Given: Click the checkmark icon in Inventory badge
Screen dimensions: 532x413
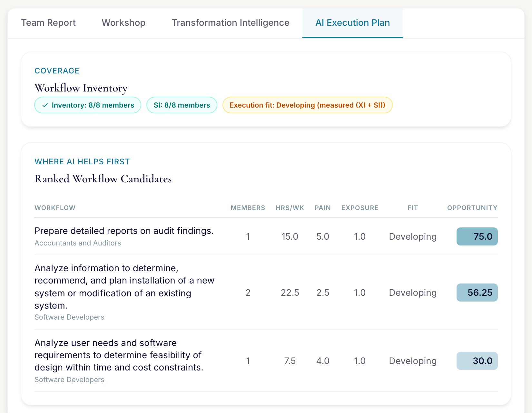Looking at the screenshot, I should 45,105.
